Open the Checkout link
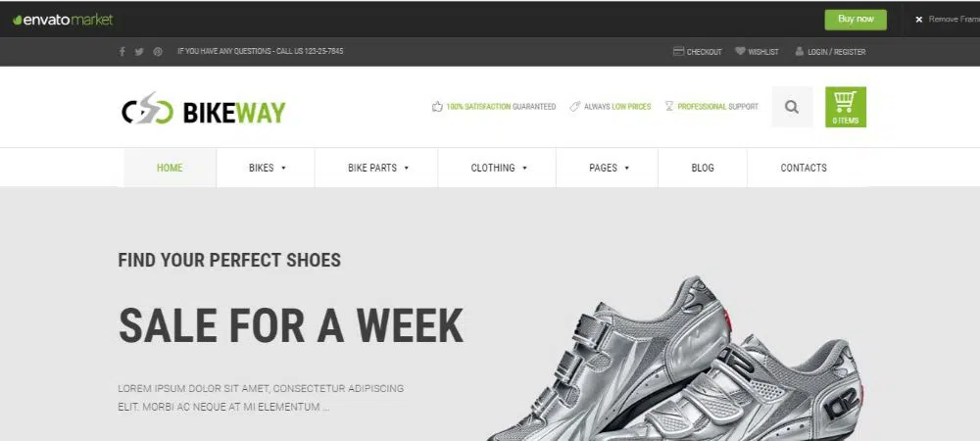 (698, 52)
